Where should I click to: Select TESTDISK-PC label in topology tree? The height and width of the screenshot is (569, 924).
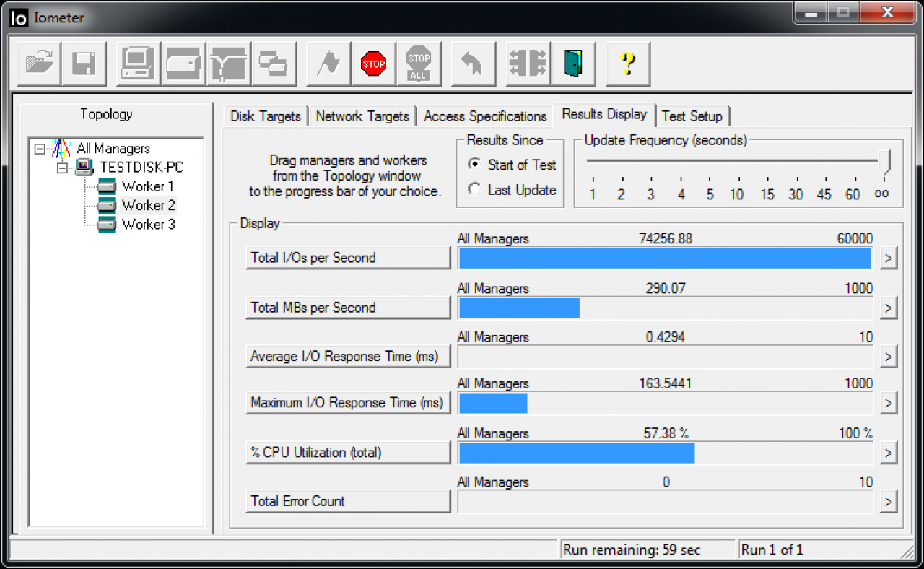(x=141, y=168)
